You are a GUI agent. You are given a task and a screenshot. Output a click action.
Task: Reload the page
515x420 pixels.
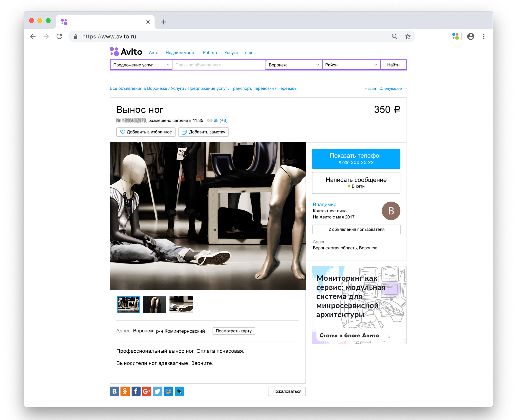[59, 37]
